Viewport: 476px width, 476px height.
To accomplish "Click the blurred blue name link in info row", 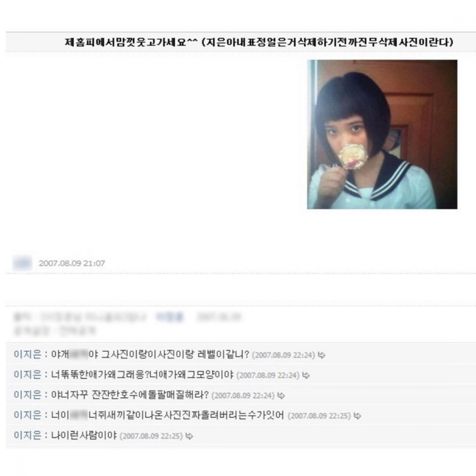I will click(x=170, y=317).
